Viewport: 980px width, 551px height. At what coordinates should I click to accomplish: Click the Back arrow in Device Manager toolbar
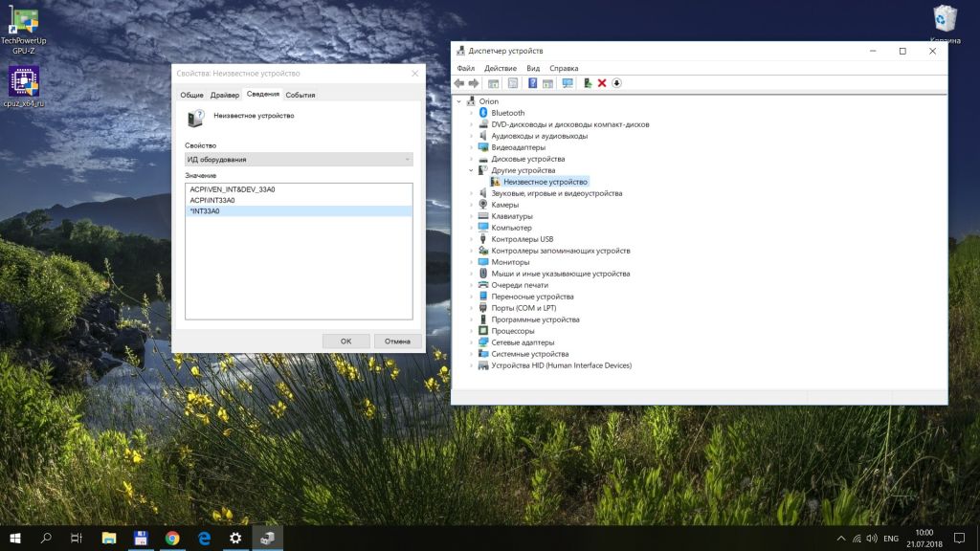pos(458,83)
